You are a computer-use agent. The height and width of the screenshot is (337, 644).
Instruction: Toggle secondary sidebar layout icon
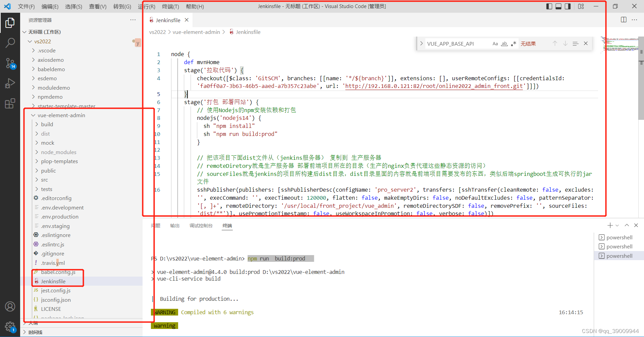tap(568, 6)
